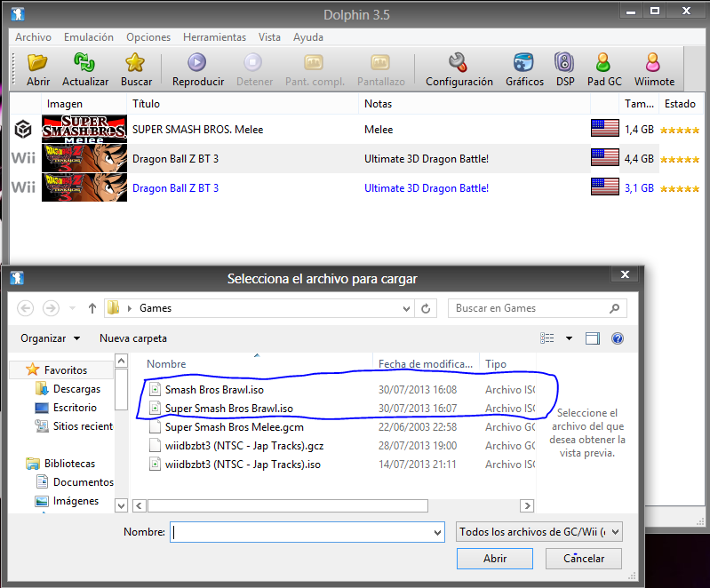
Task: Open recent locations dropdown arrow
Action: [x=73, y=308]
